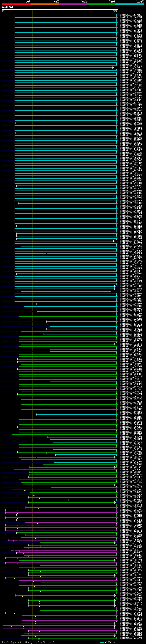This screenshot has height=644, width=146.
Task: Select label UniRef100_Q39780
Action: pyautogui.click(x=131, y=369)
